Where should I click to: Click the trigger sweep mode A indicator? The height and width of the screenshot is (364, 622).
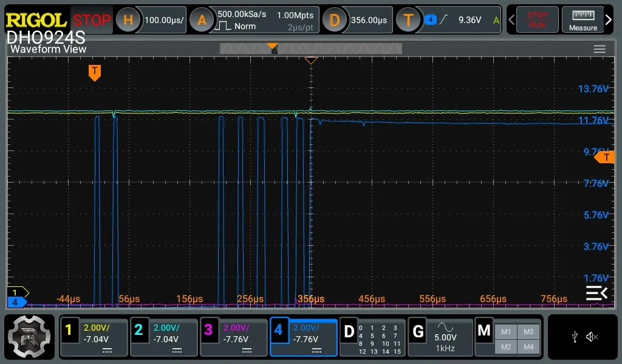pos(496,20)
